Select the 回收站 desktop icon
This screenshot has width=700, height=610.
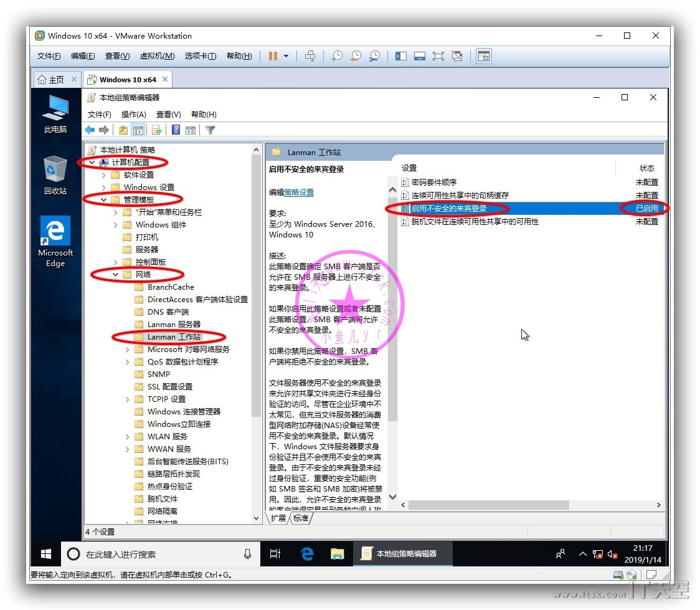click(55, 175)
